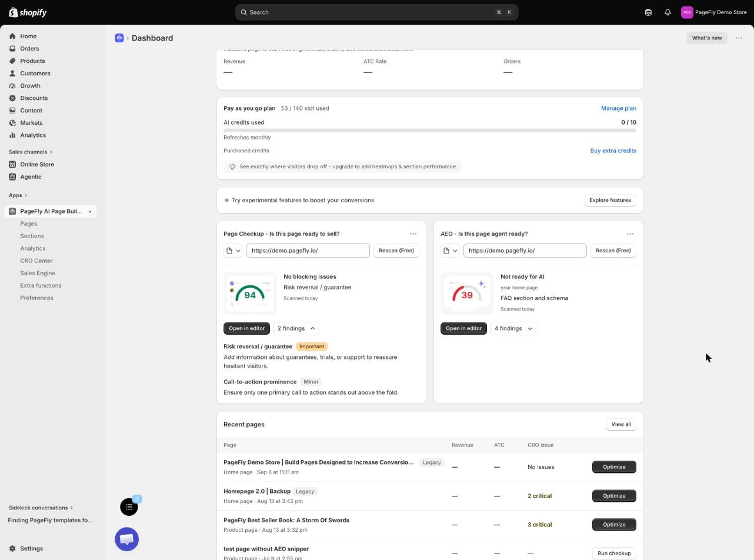Open the AEO card options menu

coord(630,234)
